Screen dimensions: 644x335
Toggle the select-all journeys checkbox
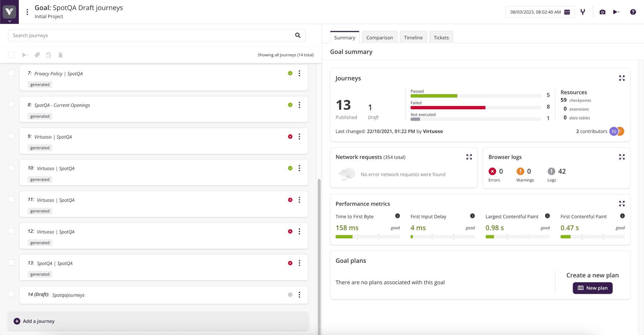(11, 55)
